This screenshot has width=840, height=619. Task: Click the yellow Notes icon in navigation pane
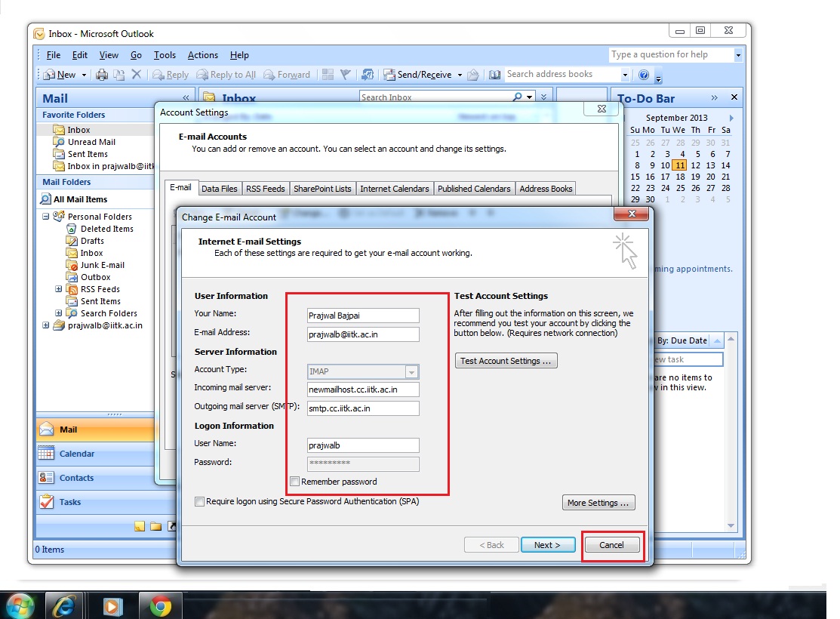pyautogui.click(x=140, y=526)
